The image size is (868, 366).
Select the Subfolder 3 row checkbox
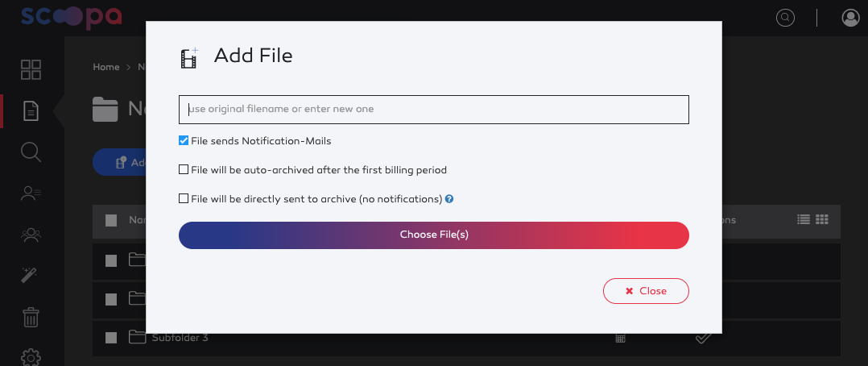coord(111,338)
